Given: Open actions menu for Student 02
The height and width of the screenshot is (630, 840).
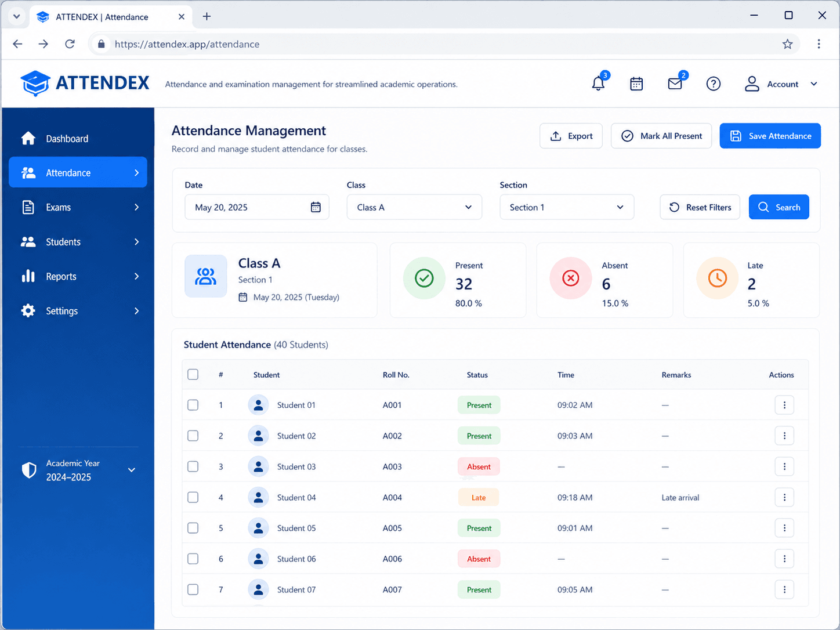Looking at the screenshot, I should click(x=784, y=436).
